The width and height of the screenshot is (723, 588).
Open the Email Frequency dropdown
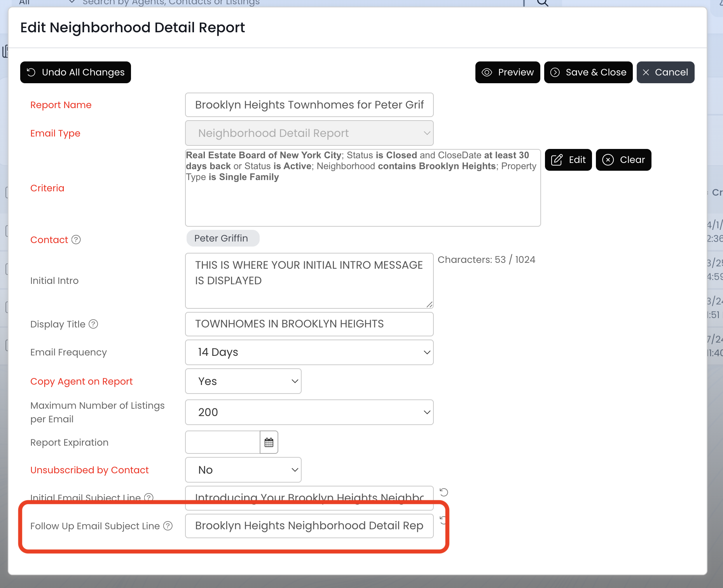click(309, 352)
